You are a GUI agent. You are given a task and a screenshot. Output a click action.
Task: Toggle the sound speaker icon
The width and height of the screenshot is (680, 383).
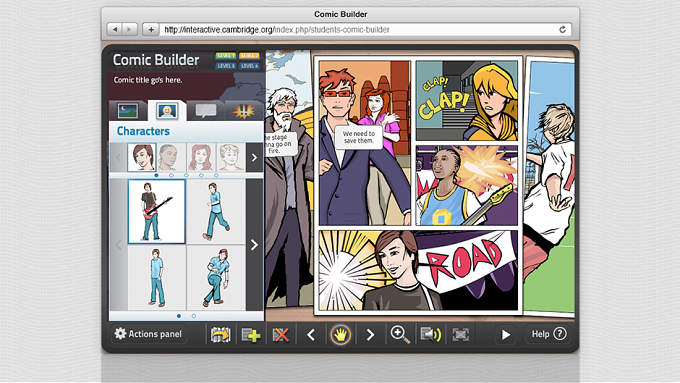click(430, 335)
